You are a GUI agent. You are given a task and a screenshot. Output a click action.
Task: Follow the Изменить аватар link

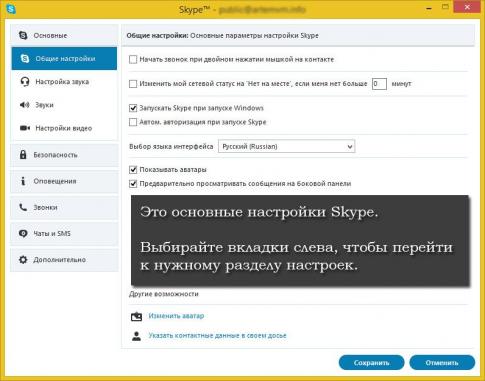(x=176, y=316)
